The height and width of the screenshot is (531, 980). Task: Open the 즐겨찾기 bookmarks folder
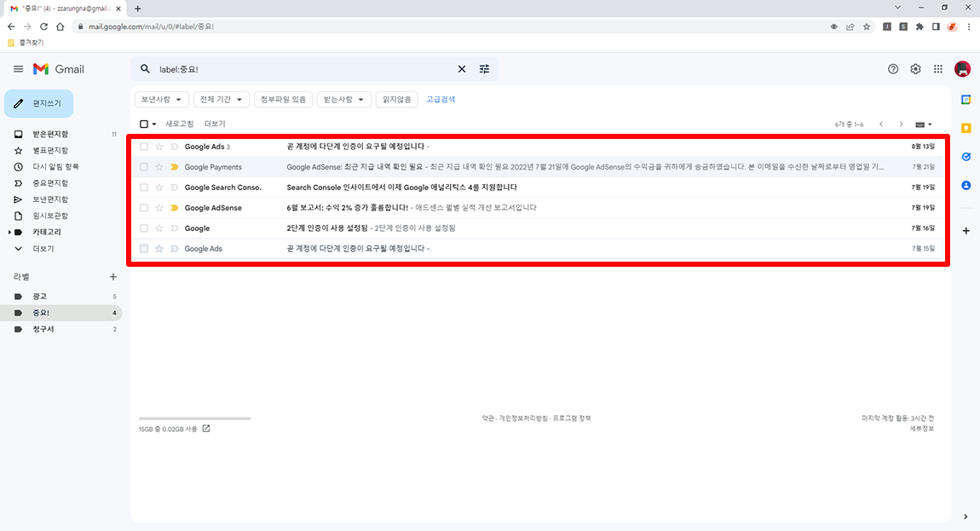point(26,43)
